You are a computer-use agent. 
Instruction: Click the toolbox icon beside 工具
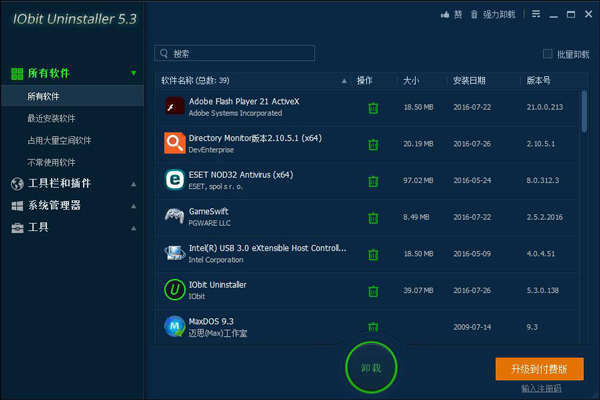click(17, 228)
